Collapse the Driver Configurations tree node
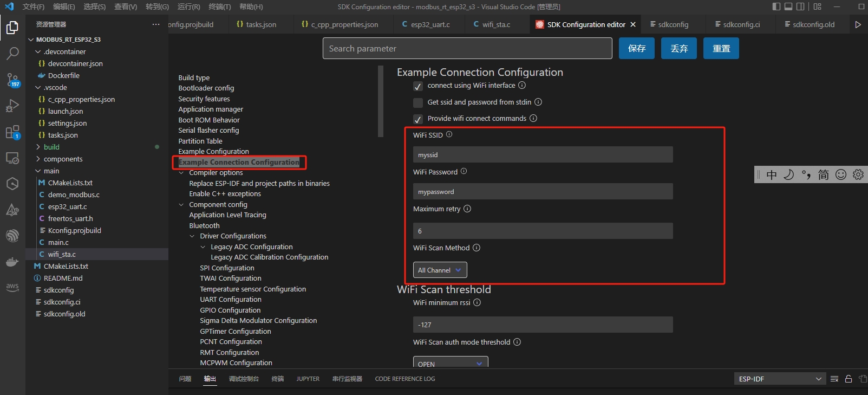This screenshot has height=395, width=868. [x=192, y=236]
